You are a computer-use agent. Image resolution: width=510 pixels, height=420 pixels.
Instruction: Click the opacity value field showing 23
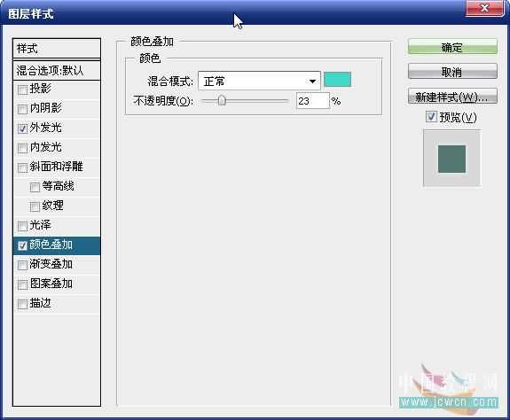pos(312,101)
